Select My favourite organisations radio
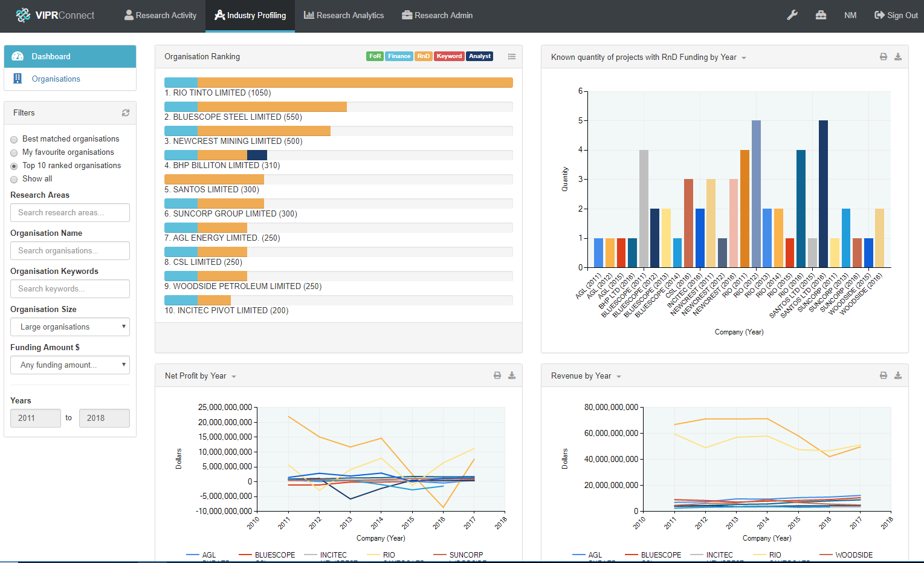 14,153
